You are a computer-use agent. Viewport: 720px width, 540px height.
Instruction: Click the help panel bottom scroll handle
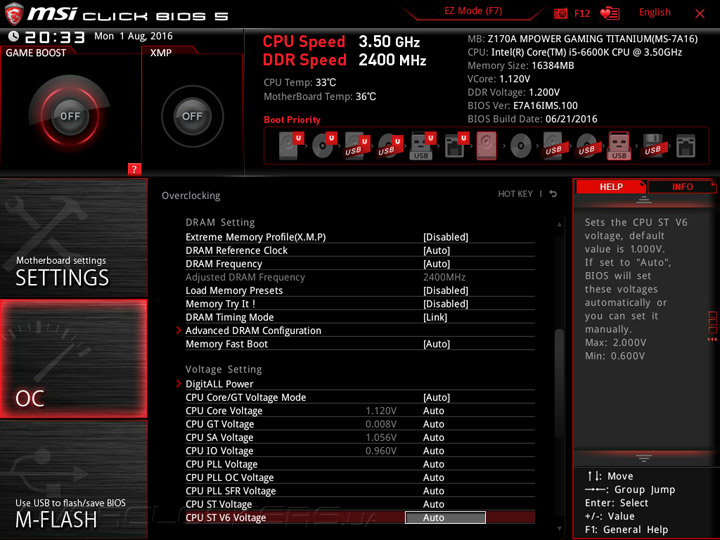point(644,458)
